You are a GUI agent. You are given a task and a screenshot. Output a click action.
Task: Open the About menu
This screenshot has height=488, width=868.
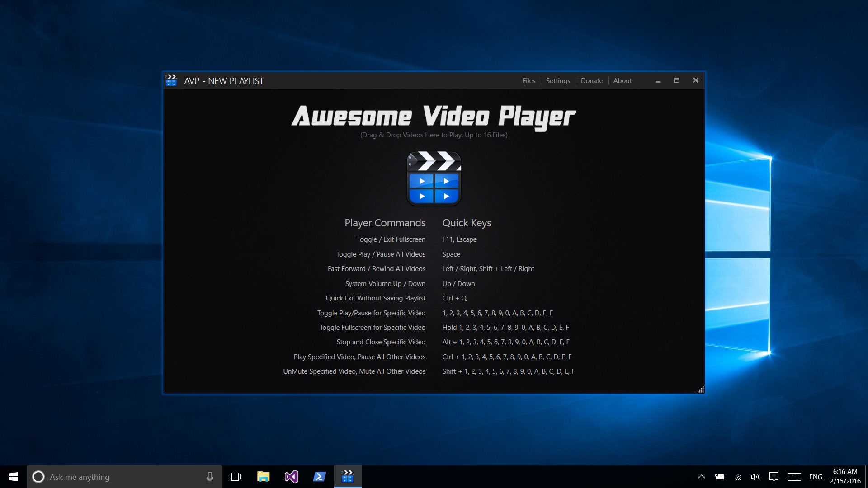tap(623, 81)
